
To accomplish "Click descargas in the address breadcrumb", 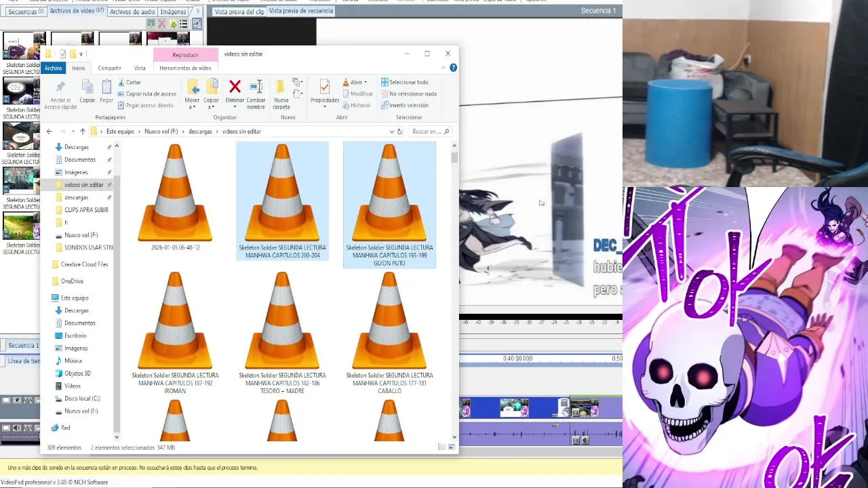I will tap(200, 131).
